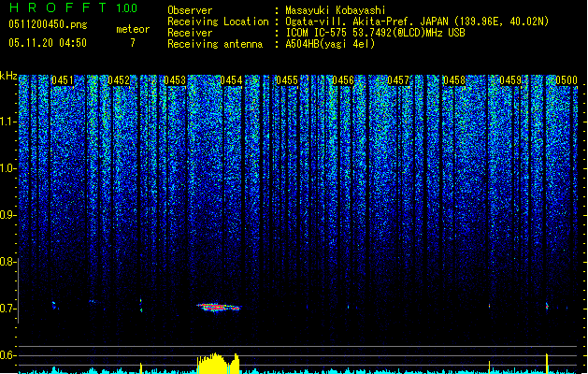Select file name 0511200450.png

coord(48,24)
